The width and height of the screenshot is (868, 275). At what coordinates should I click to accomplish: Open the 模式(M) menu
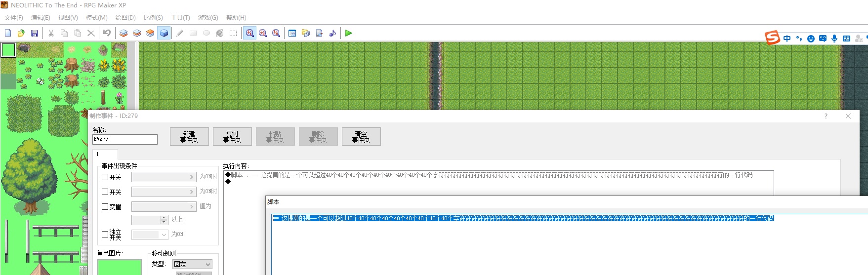coord(96,18)
